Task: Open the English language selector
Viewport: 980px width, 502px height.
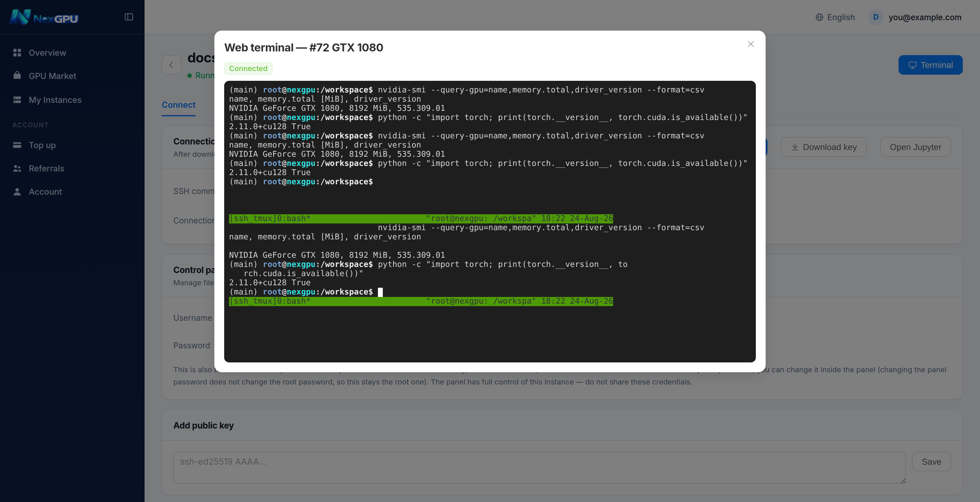Action: (835, 17)
